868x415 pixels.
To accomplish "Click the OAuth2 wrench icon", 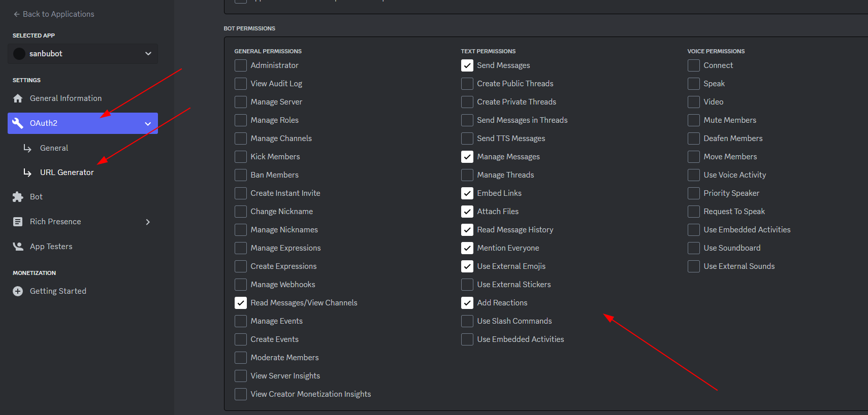I will click(18, 123).
